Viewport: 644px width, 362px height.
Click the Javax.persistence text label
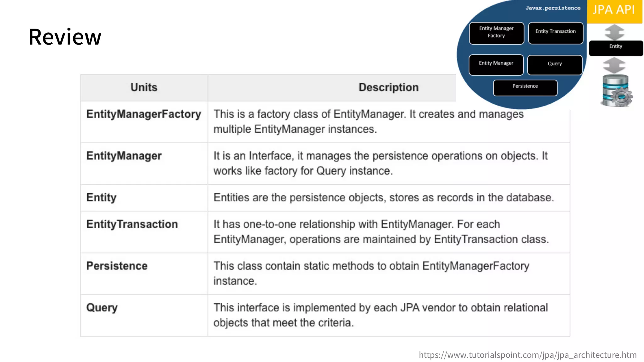click(553, 8)
